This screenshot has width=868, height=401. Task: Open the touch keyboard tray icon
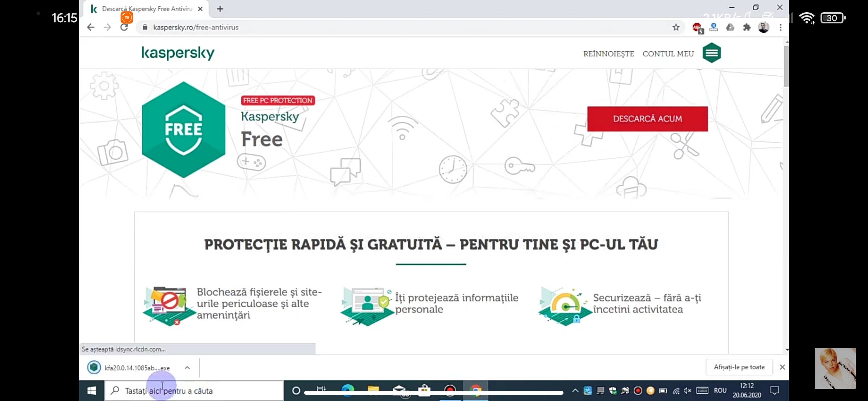pyautogui.click(x=702, y=391)
